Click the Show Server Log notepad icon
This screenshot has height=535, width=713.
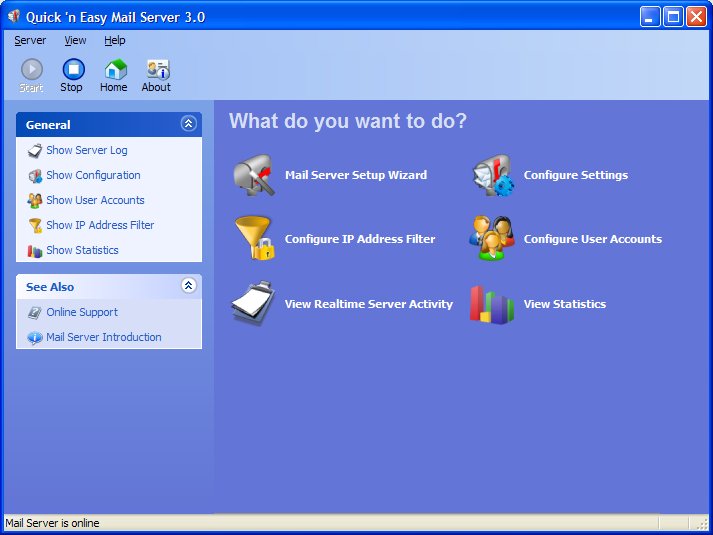(x=35, y=150)
